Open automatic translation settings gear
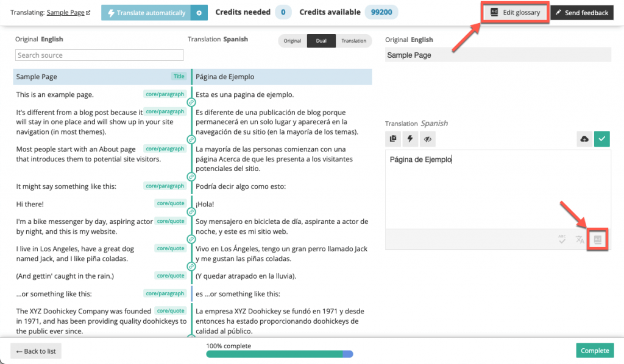624x364 pixels. pos(200,12)
